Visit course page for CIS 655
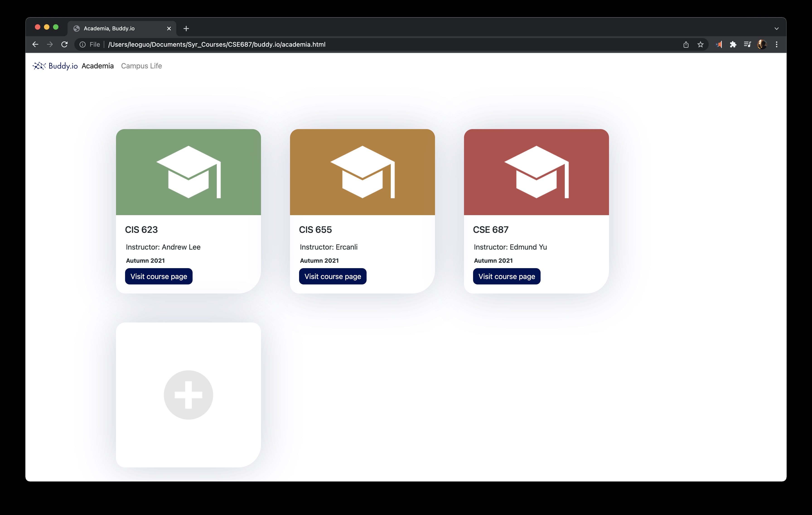The width and height of the screenshot is (812, 515). [x=333, y=276]
